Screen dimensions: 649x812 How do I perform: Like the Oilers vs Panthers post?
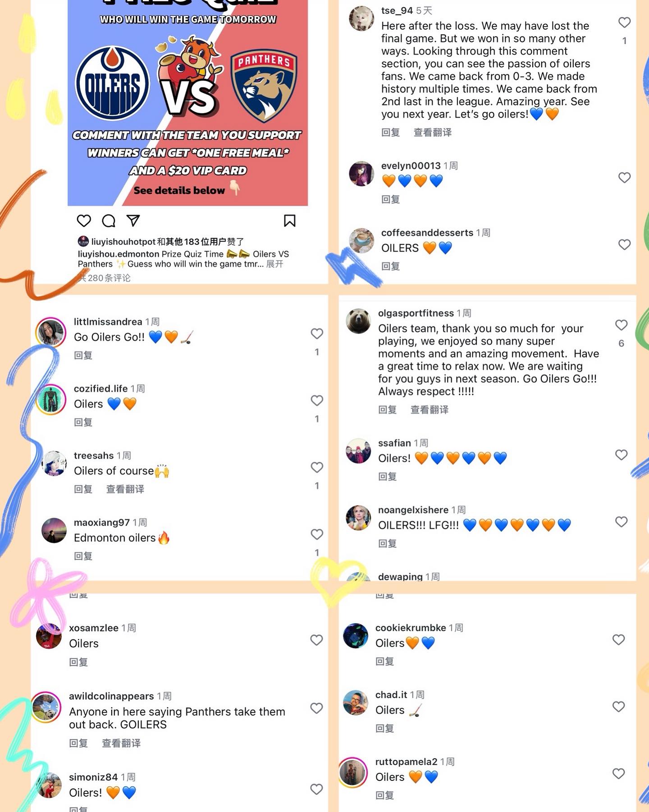tap(84, 221)
